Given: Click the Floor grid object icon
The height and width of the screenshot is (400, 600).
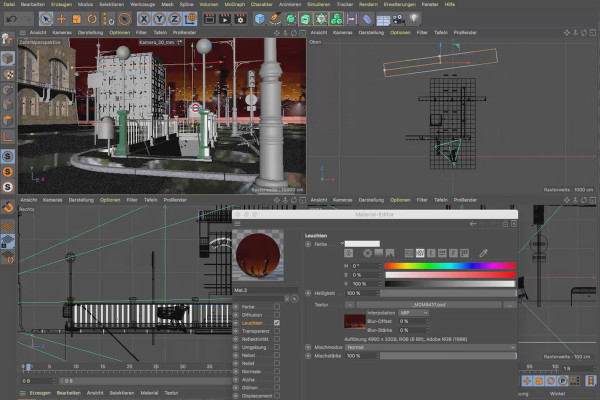Looking at the screenshot, I should 383,19.
